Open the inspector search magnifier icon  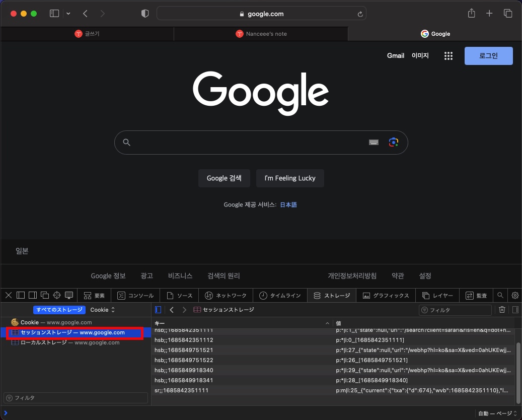(500, 295)
